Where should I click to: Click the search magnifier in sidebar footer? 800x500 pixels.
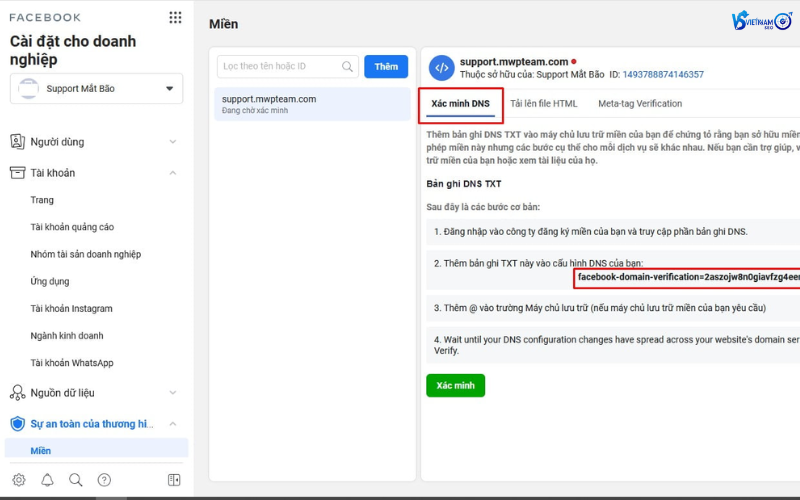76,480
